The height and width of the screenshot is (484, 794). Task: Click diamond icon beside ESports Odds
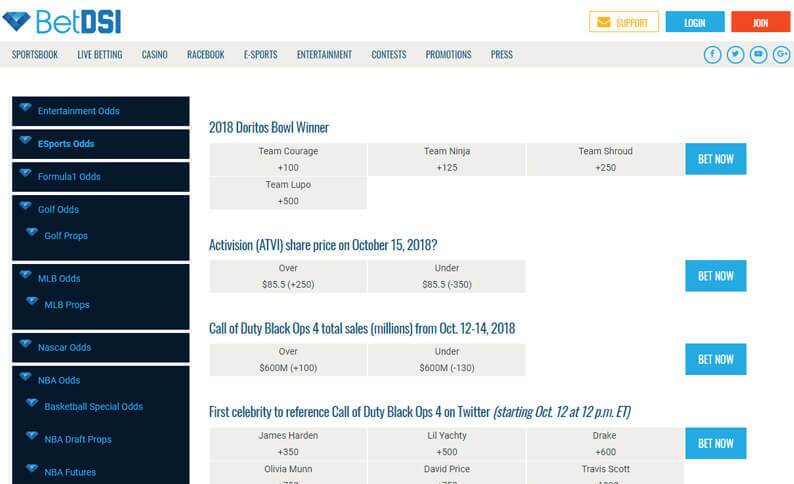pyautogui.click(x=25, y=140)
